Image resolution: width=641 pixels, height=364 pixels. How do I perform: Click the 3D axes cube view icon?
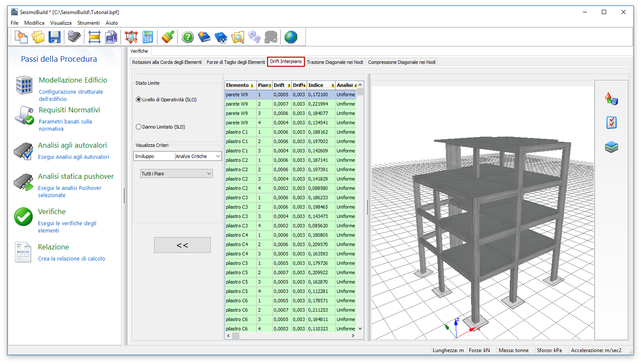(x=611, y=99)
